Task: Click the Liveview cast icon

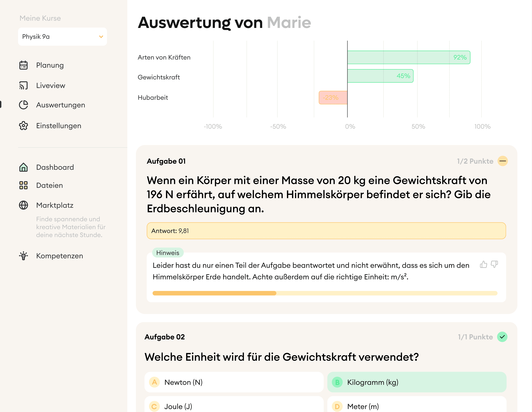Action: coord(23,86)
